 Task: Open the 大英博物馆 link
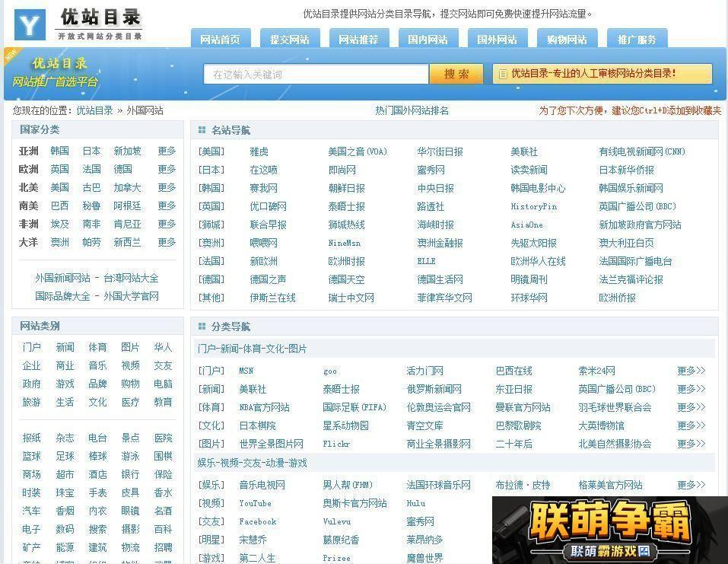[x=601, y=425]
